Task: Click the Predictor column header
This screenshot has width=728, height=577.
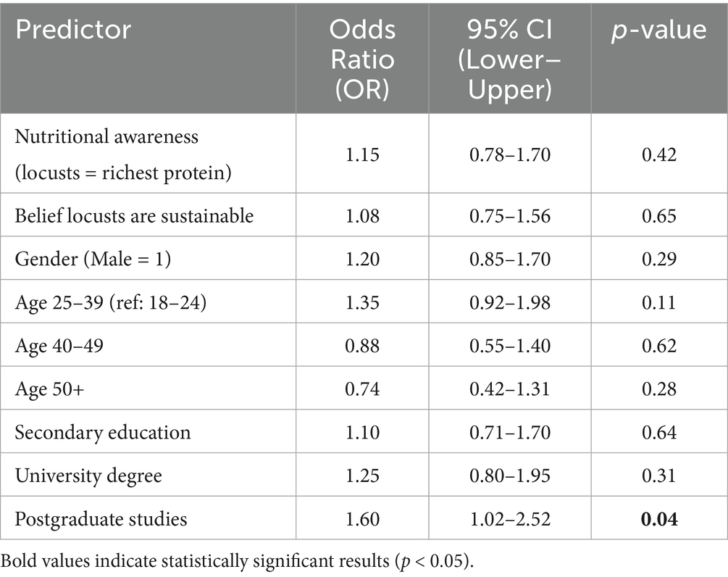Action: [74, 30]
